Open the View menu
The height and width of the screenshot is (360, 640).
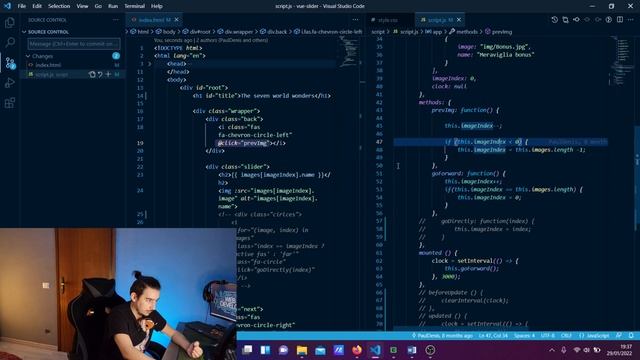tap(82, 6)
